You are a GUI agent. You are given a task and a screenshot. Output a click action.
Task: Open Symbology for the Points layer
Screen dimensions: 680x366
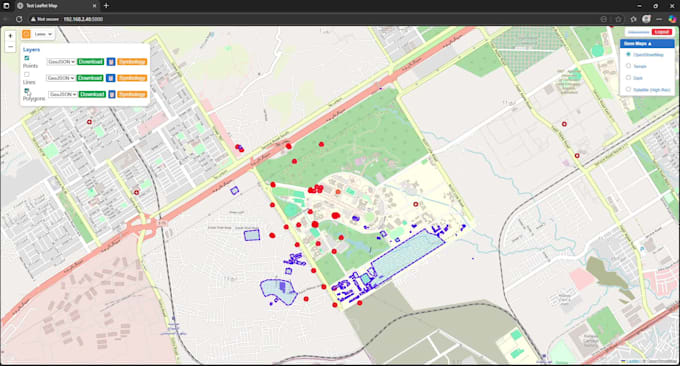pos(132,62)
